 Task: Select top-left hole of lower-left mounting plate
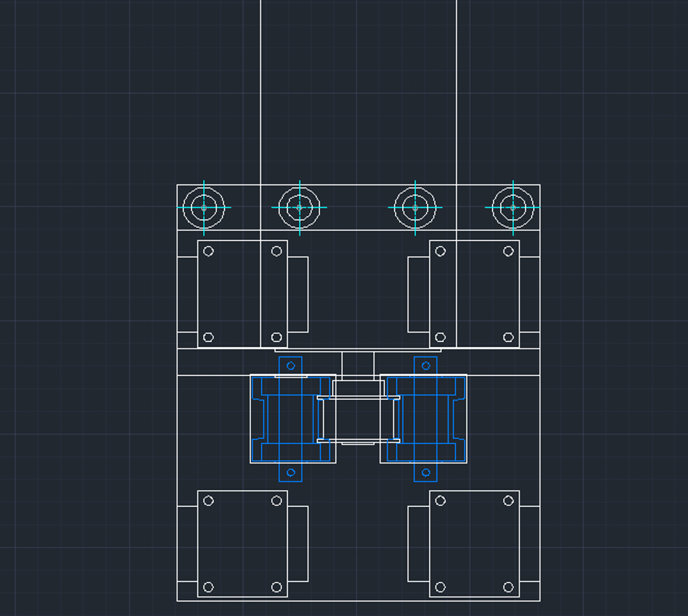point(208,501)
